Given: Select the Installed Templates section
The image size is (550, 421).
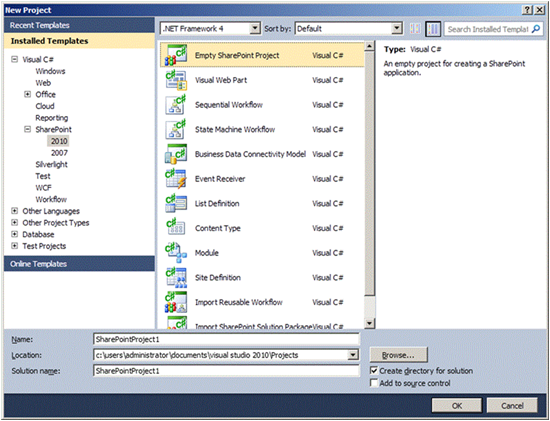Looking at the screenshot, I should pos(79,41).
